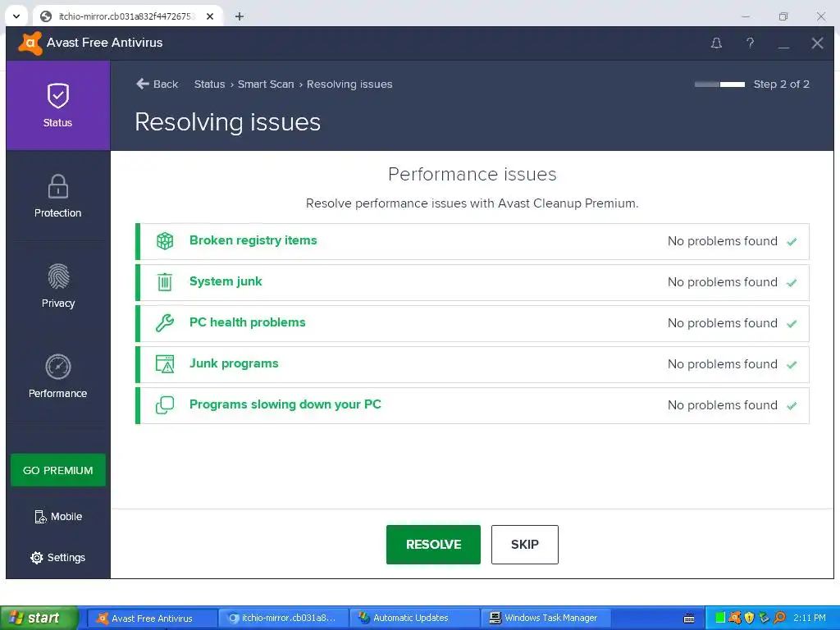Select the Broken registry items label

253,240
